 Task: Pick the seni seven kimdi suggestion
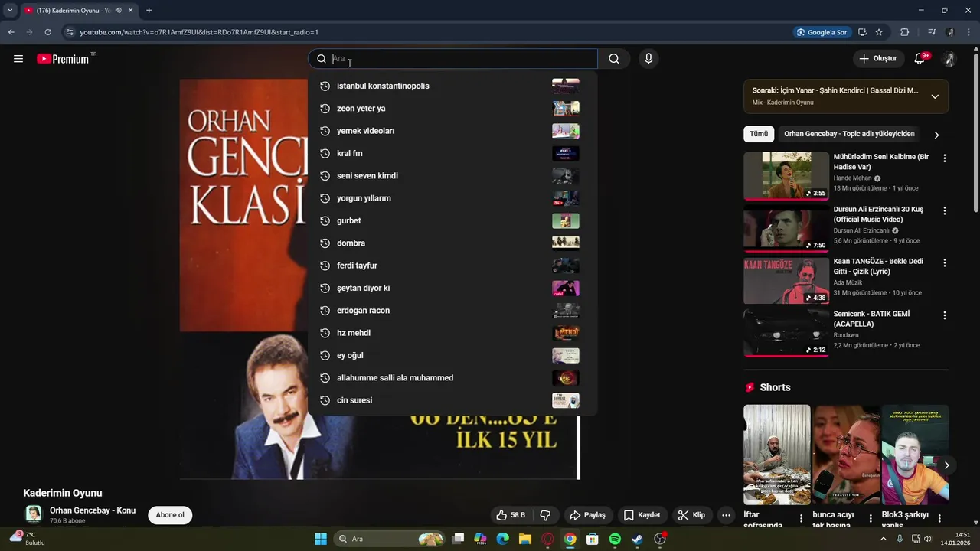(x=452, y=176)
